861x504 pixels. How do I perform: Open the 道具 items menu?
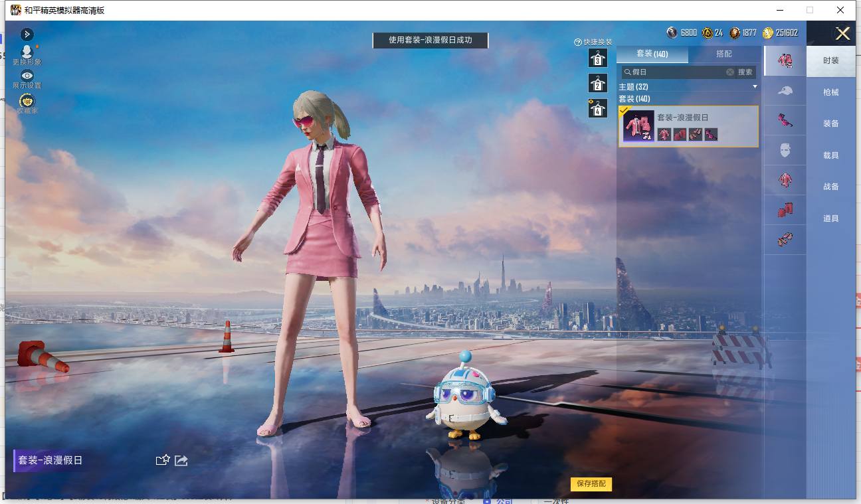click(x=831, y=218)
